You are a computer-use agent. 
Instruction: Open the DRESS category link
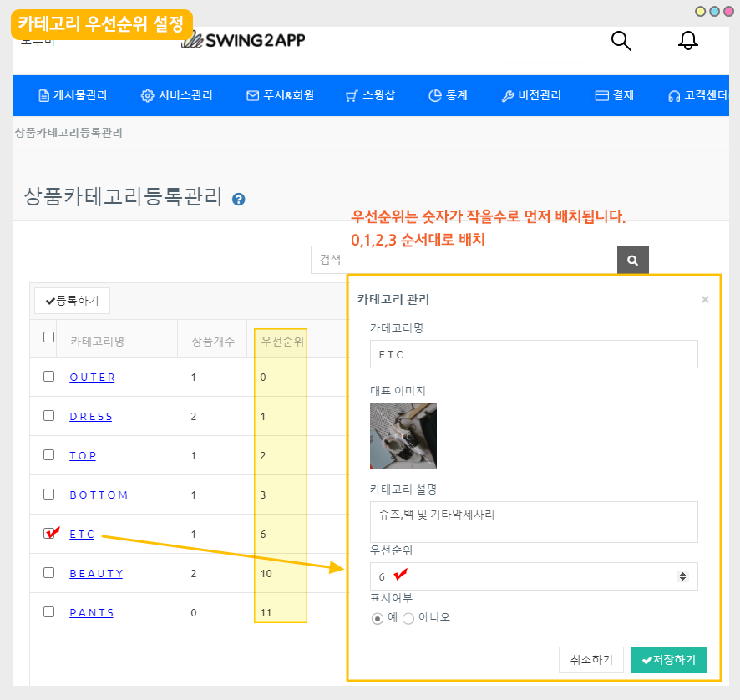point(91,416)
